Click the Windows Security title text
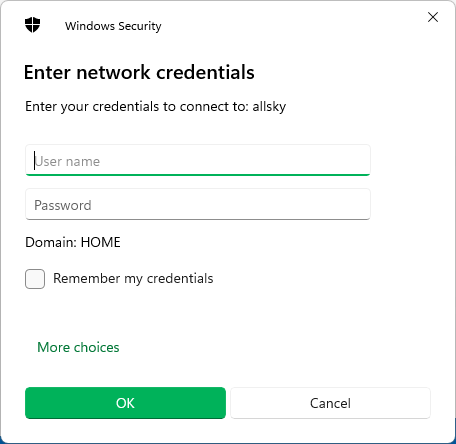 113,26
